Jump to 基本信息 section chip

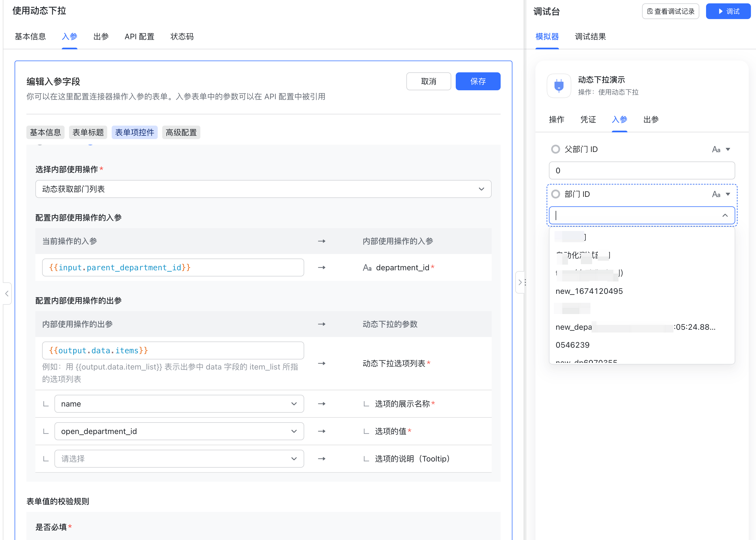coord(45,133)
